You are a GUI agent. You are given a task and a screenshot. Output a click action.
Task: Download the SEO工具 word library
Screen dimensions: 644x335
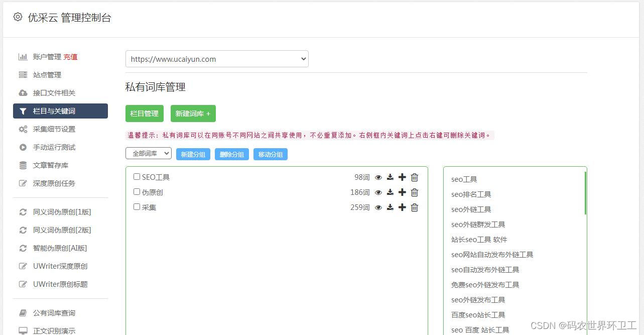coord(390,177)
